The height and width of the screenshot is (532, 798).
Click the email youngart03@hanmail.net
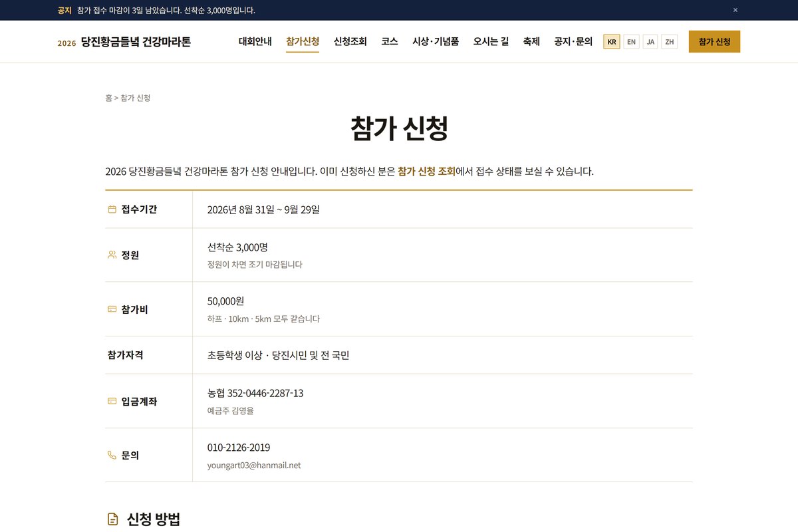point(254,465)
